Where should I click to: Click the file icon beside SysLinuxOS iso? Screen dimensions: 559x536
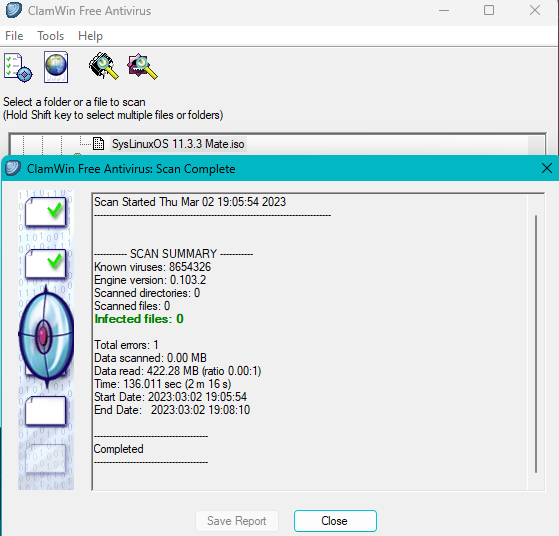[98, 144]
